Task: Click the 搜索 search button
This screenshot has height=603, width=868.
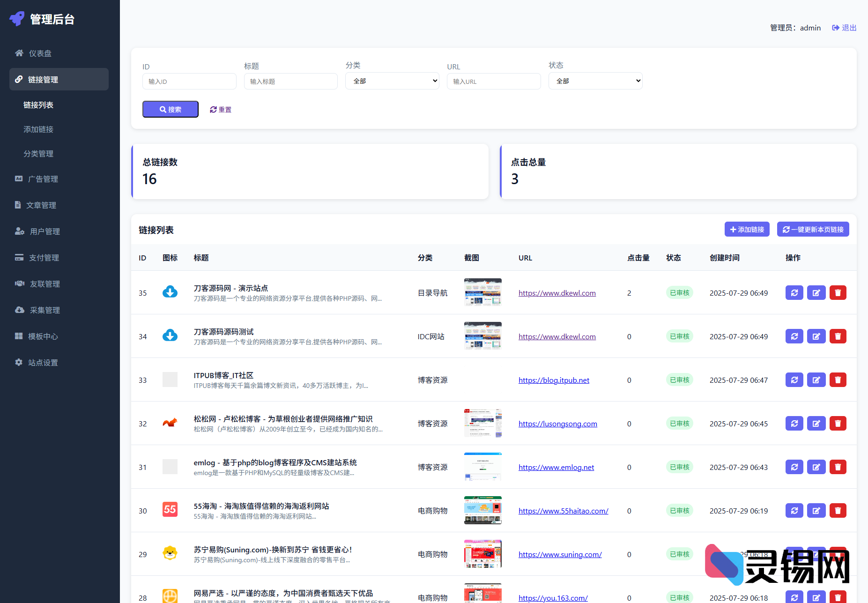Action: click(170, 109)
